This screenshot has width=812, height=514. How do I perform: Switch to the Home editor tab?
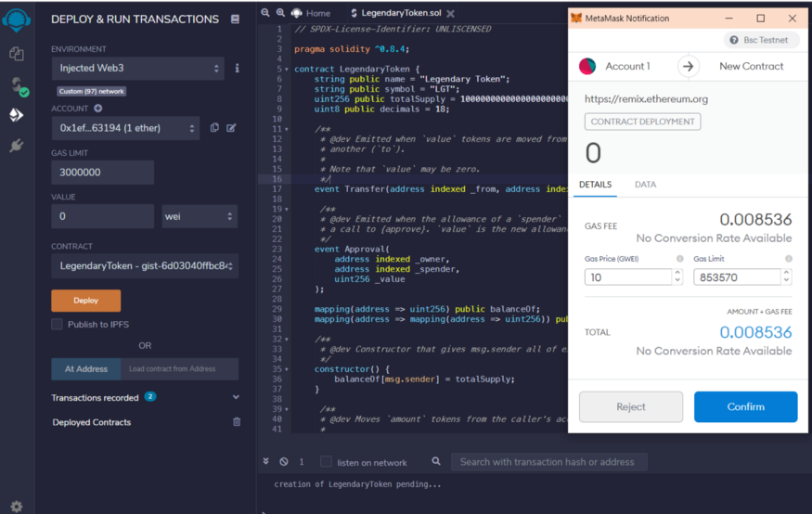(311, 13)
